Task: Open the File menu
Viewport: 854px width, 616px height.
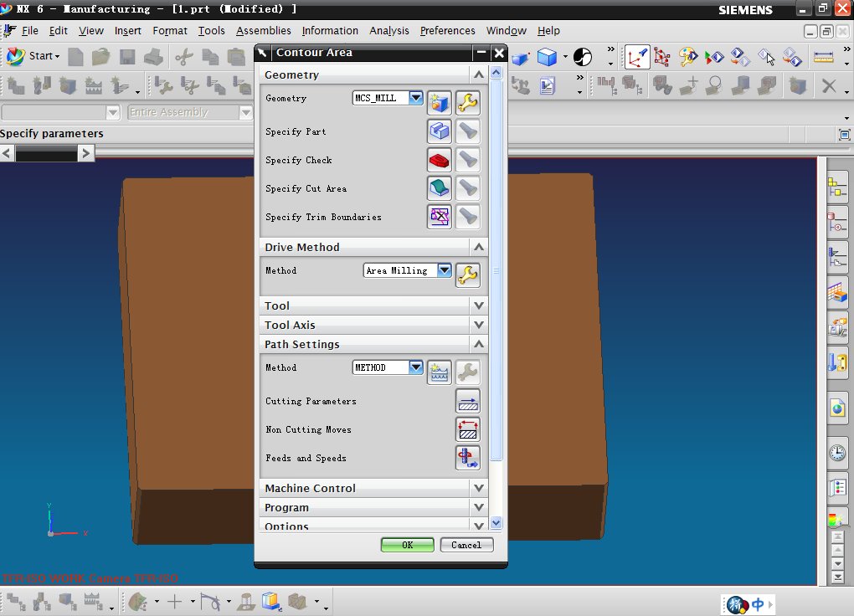Action: pyautogui.click(x=30, y=30)
